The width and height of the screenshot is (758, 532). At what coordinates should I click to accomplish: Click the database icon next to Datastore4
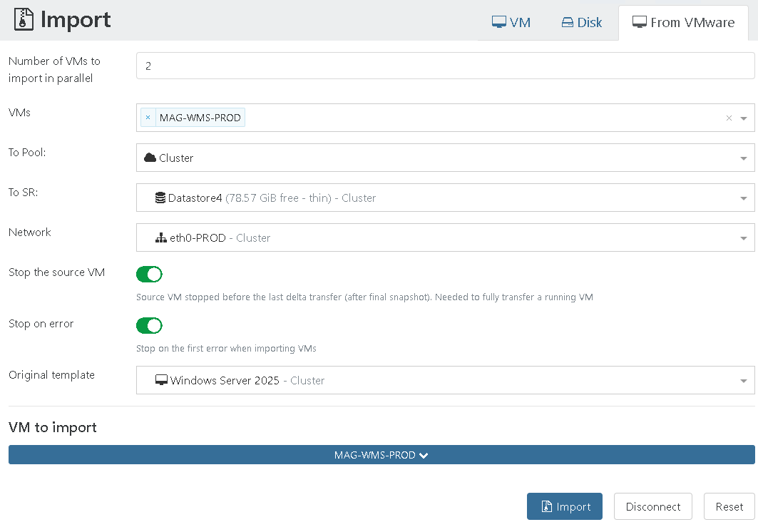(x=160, y=198)
